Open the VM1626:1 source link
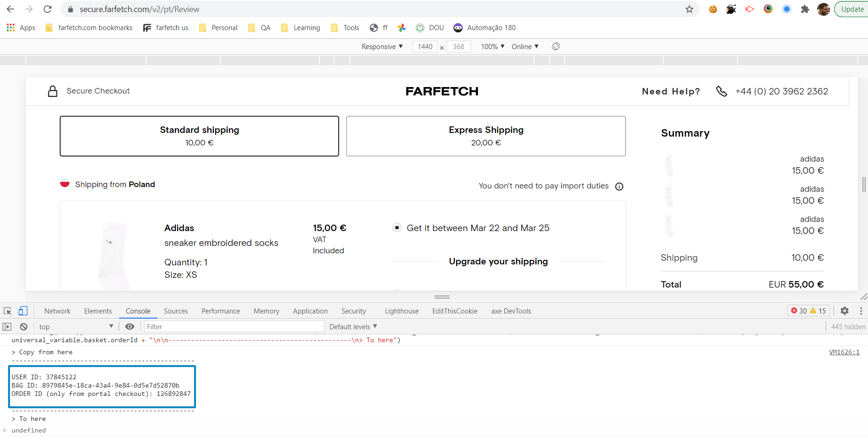The image size is (868, 439). point(844,352)
